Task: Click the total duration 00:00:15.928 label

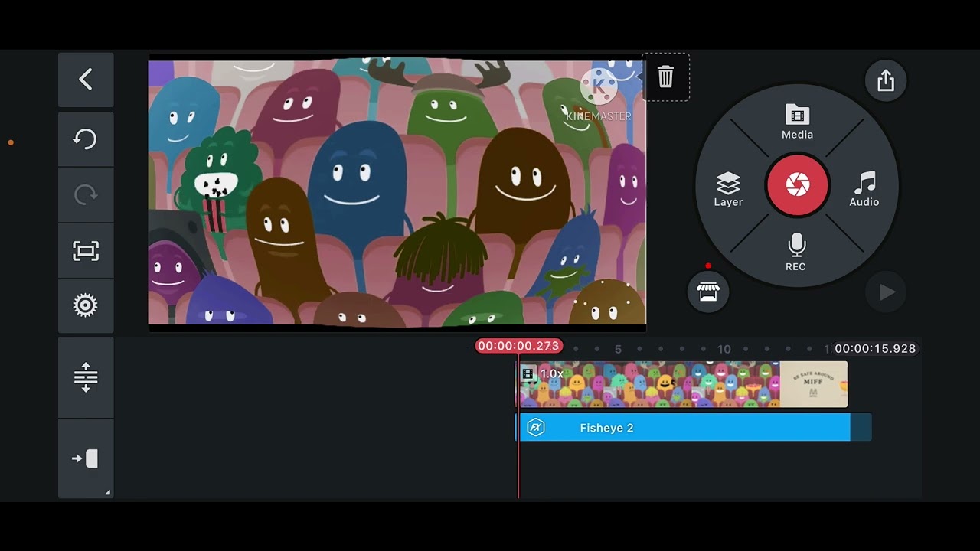Action: (875, 348)
